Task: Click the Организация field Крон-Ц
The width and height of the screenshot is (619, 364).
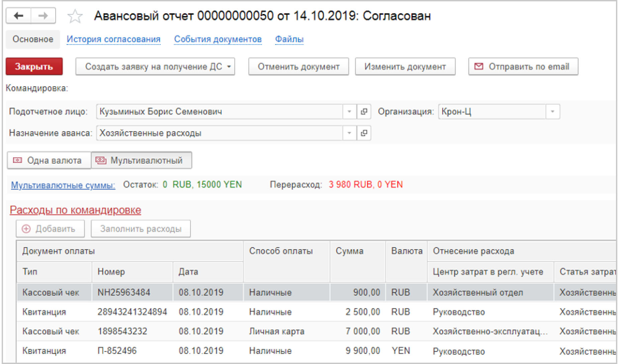Action: click(492, 111)
